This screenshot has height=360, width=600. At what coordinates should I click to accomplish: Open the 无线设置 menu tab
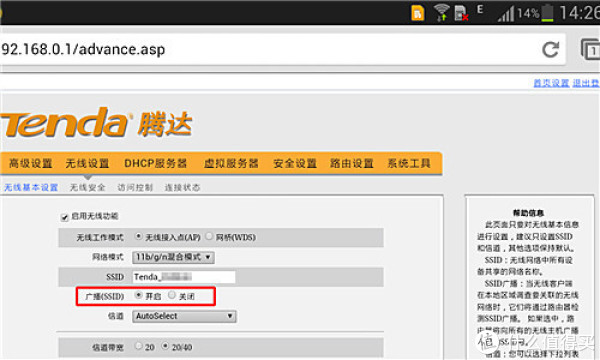coord(87,163)
